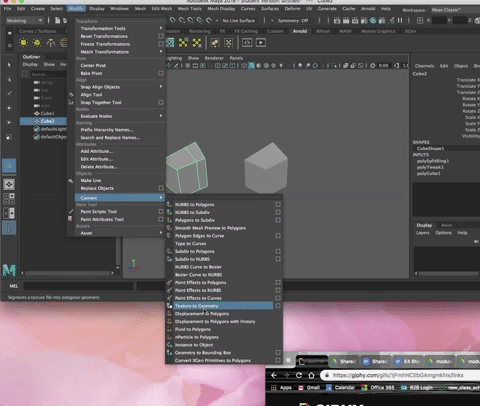Open Freeze Transformations option box
The image size is (480, 406).
(x=161, y=44)
